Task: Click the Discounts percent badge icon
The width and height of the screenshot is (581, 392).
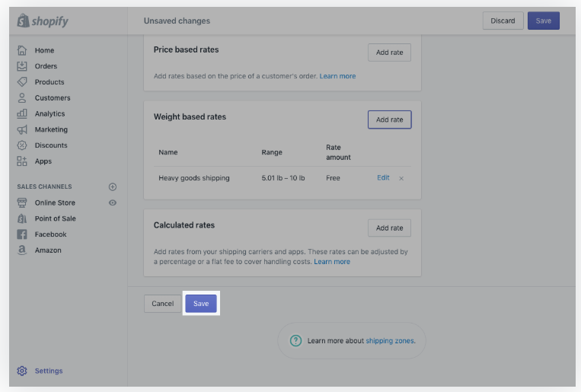Action: coord(22,145)
